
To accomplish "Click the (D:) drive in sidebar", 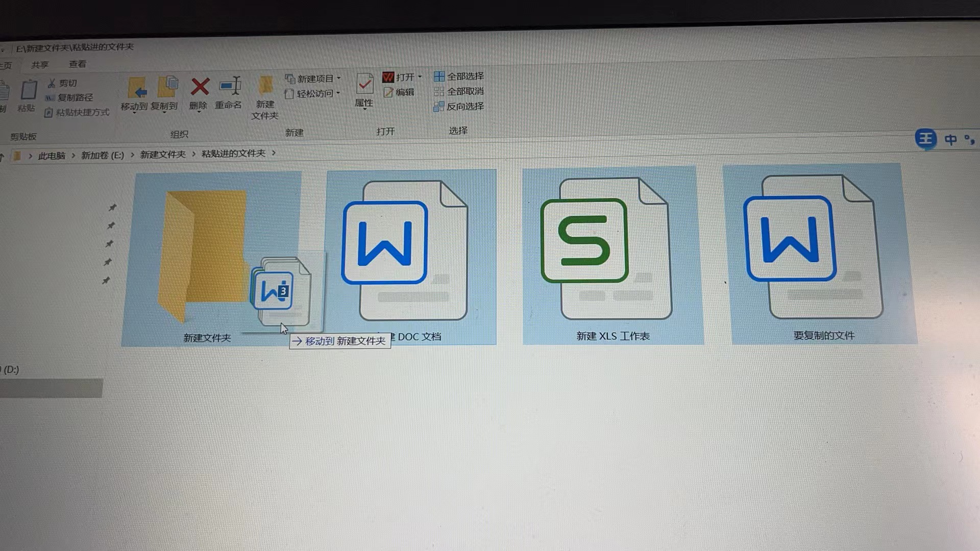I will [x=10, y=369].
